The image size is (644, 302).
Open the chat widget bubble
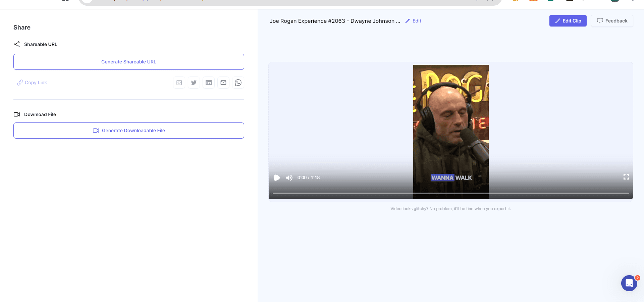click(x=629, y=283)
